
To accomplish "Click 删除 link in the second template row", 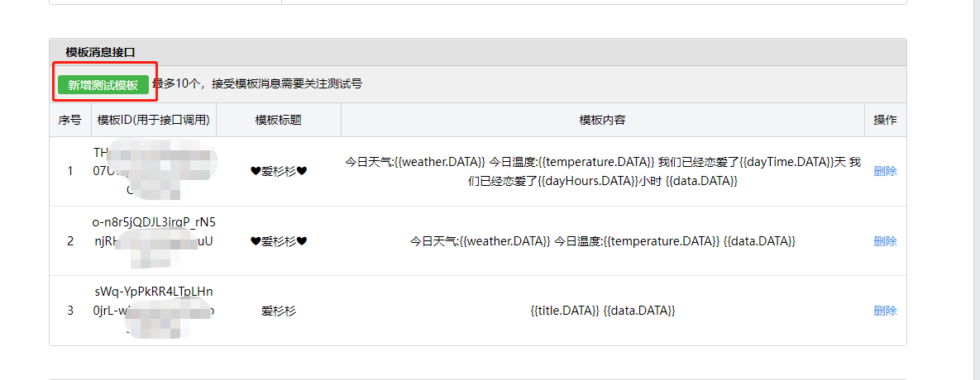I will (x=885, y=241).
